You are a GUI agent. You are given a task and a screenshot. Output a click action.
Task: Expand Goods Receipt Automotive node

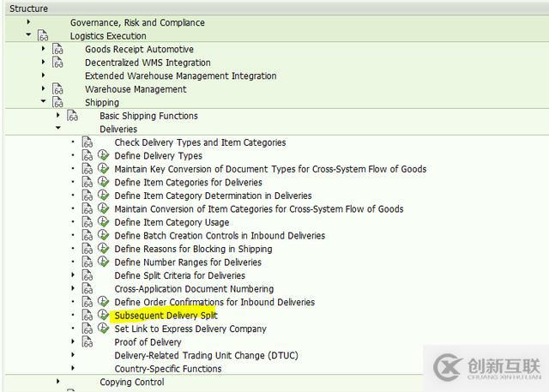pyautogui.click(x=43, y=48)
